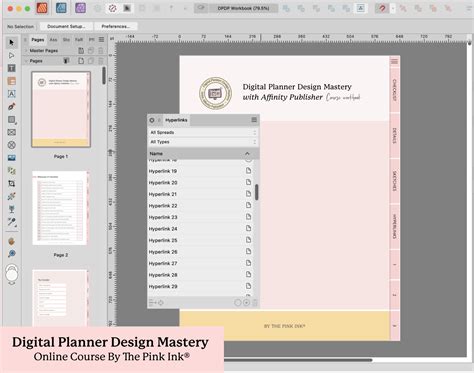474x373 pixels.
Task: Select the Colour Picker eyedropper tool
Action: point(12,222)
